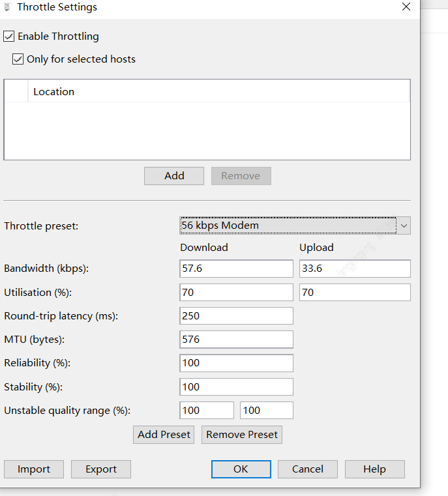The image size is (448, 496).
Task: Edit the Upload bandwidth field 33.6
Action: (x=355, y=269)
